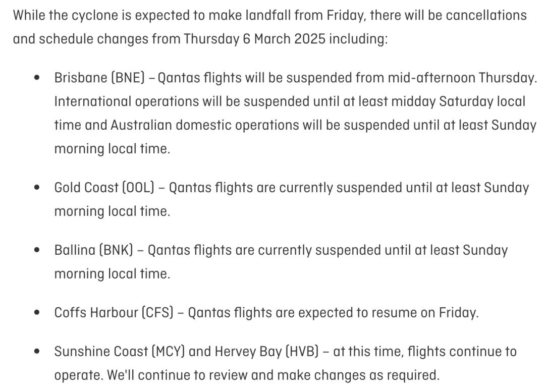Click the bullet point beside Brisbane
Screen dimensions: 545x392
[x=36, y=78]
